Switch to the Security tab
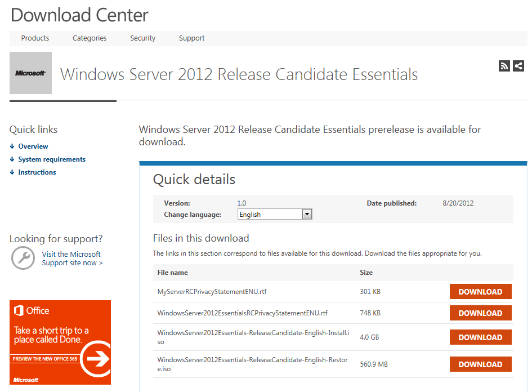Image resolution: width=532 pixels, height=392 pixels. tap(142, 38)
